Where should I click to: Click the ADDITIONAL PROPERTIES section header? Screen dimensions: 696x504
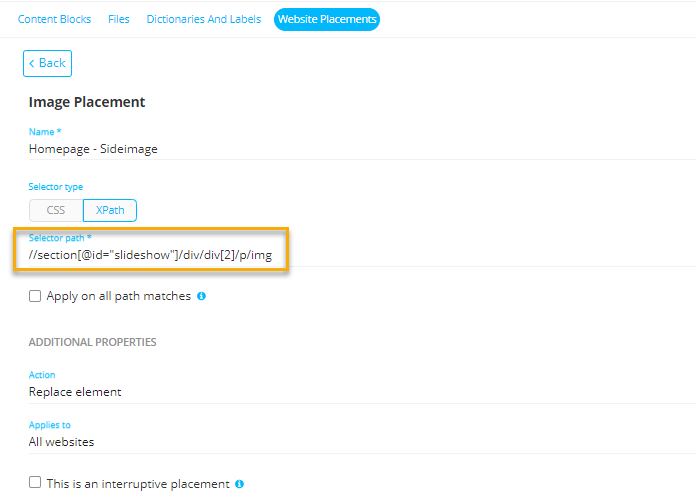92,342
